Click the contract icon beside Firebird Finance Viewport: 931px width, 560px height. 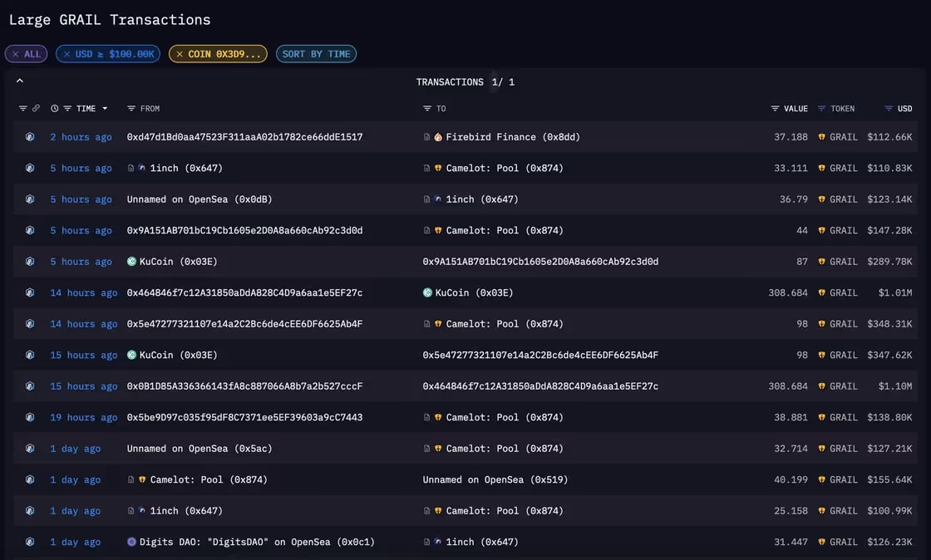pyautogui.click(x=426, y=137)
